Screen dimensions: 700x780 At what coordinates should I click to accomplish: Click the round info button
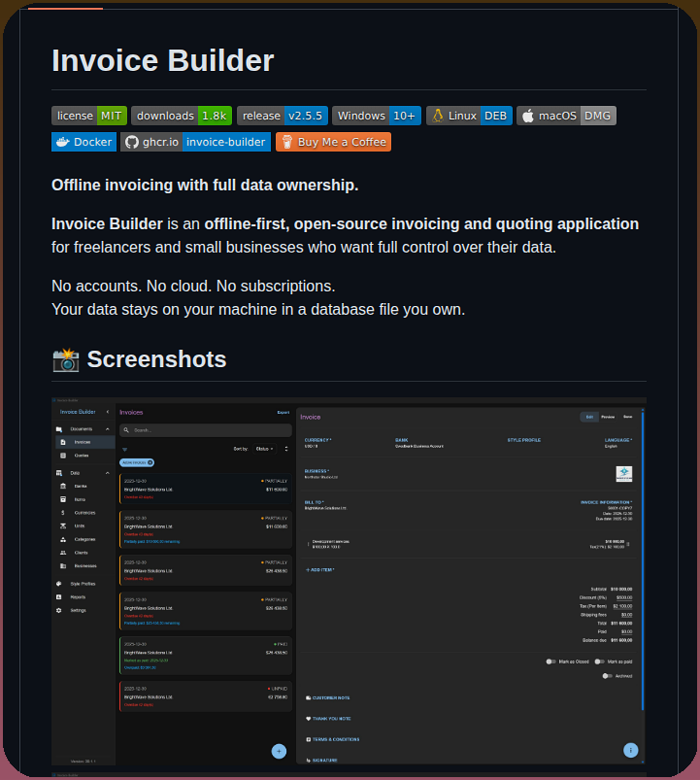pyautogui.click(x=630, y=750)
